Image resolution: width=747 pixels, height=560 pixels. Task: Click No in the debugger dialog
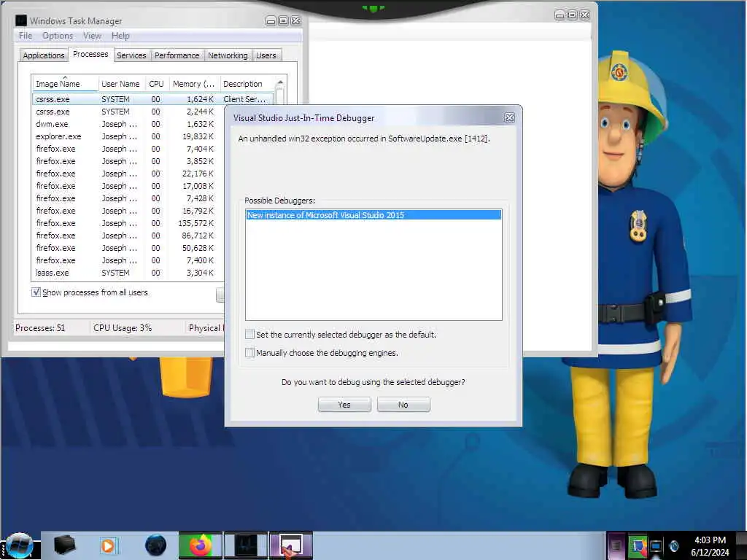pos(403,405)
